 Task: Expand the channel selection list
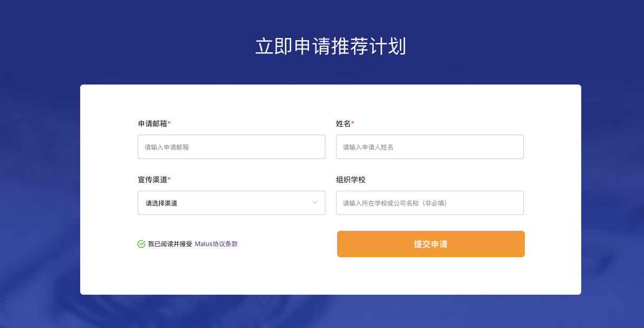click(x=232, y=203)
